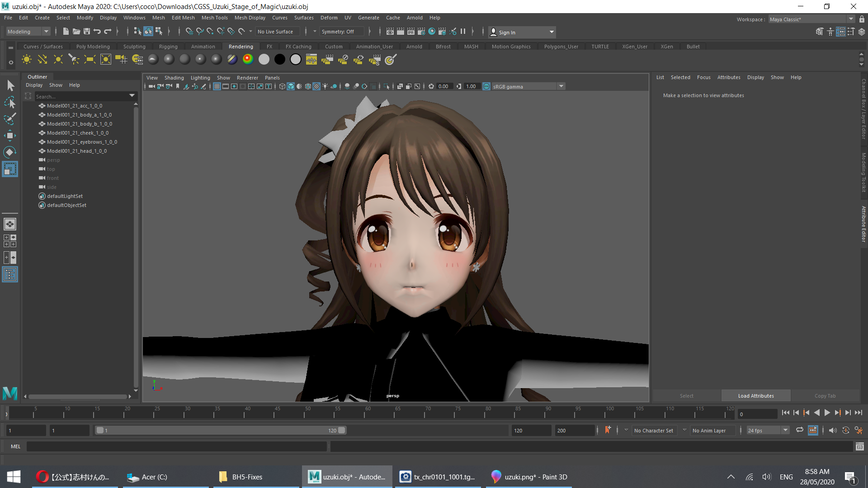This screenshot has width=868, height=488.
Task: Open the Symmetry: Off dropdown
Action: pyautogui.click(x=342, y=32)
